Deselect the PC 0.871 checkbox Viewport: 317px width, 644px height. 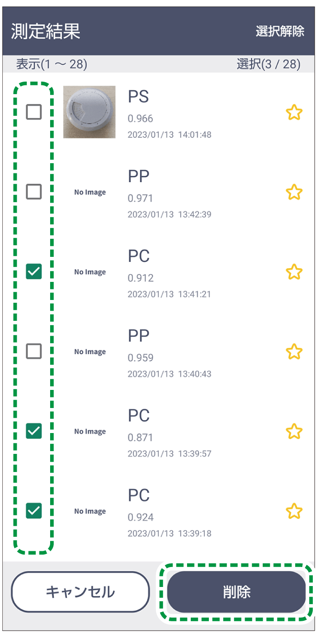click(34, 431)
